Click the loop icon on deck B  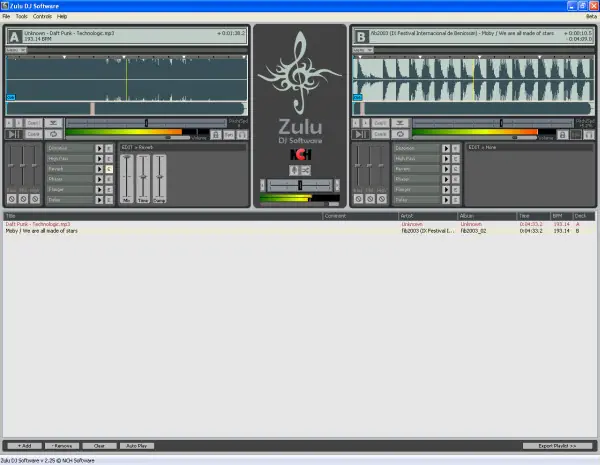pos(400,134)
